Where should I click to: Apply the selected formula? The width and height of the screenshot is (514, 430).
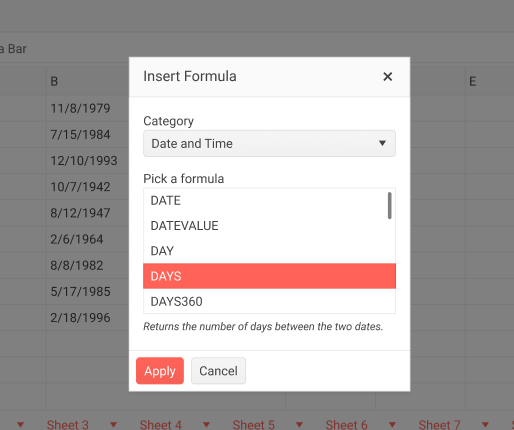160,371
